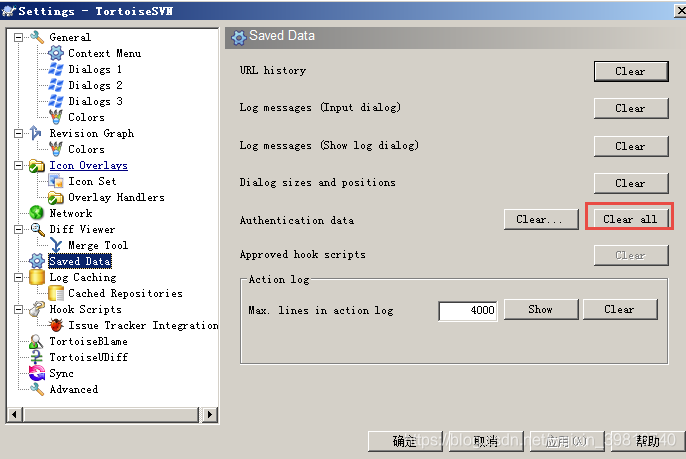Collapse the General tree node
This screenshot has width=686, height=459.
click(18, 37)
